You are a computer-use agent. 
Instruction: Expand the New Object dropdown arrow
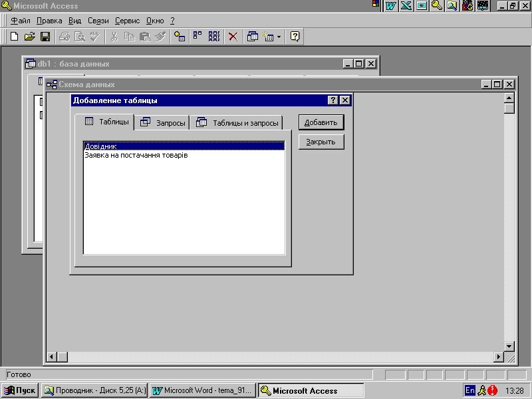pyautogui.click(x=279, y=37)
